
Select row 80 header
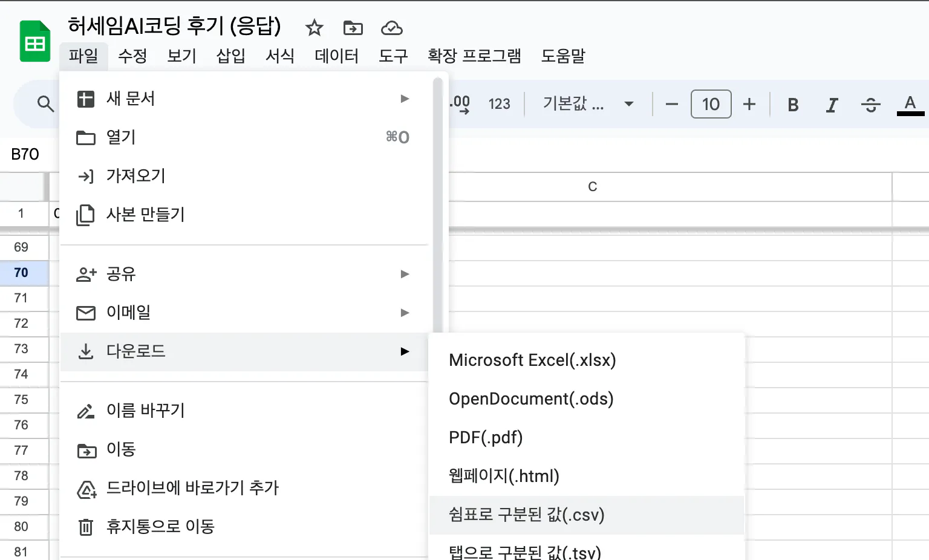click(x=24, y=527)
